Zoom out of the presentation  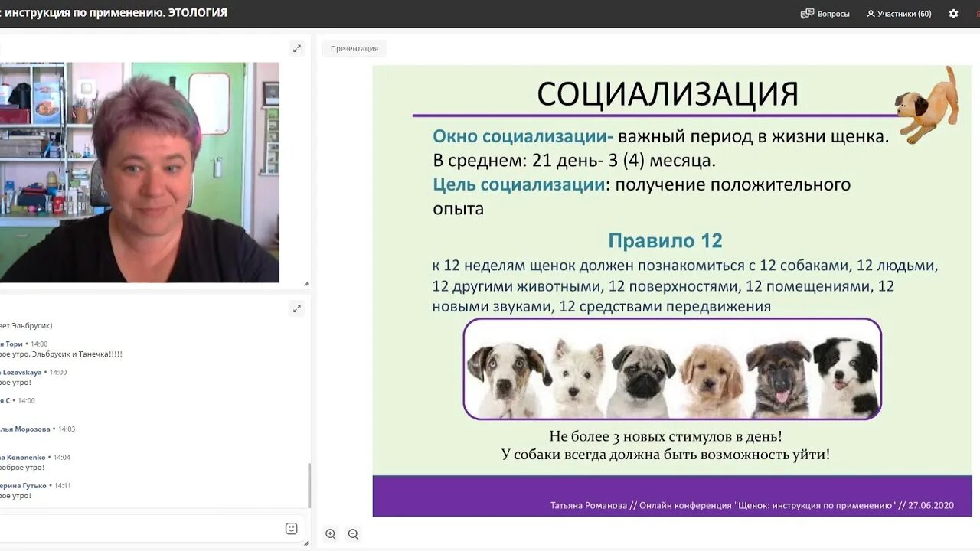tap(353, 534)
